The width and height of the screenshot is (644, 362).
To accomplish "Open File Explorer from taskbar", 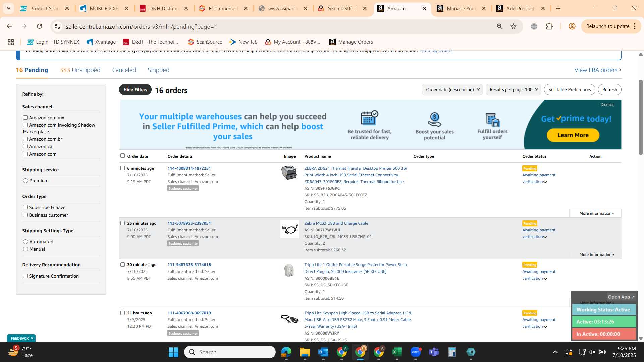I will point(305,352).
